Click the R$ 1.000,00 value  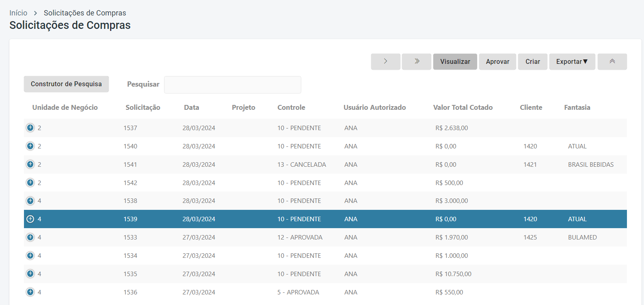click(x=452, y=255)
